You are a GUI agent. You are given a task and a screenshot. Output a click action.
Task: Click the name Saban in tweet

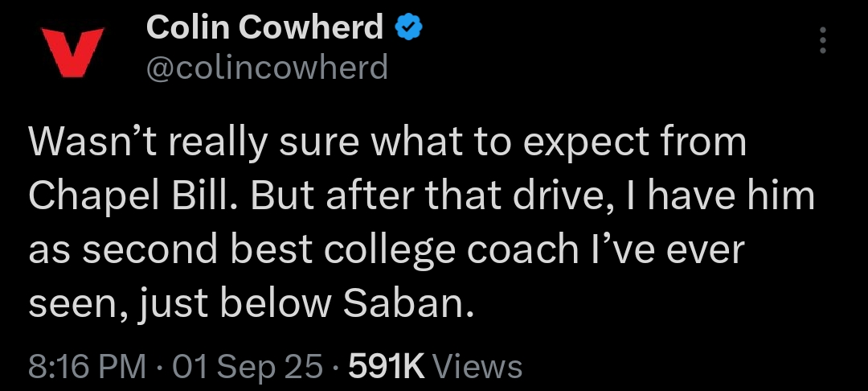click(409, 303)
